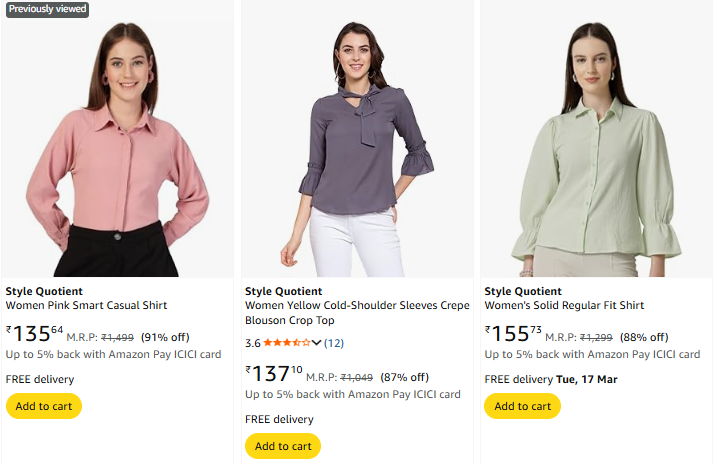Viewport: 719px width, 464px height.
Task: Open the 12 reviews count link
Action: coord(334,343)
